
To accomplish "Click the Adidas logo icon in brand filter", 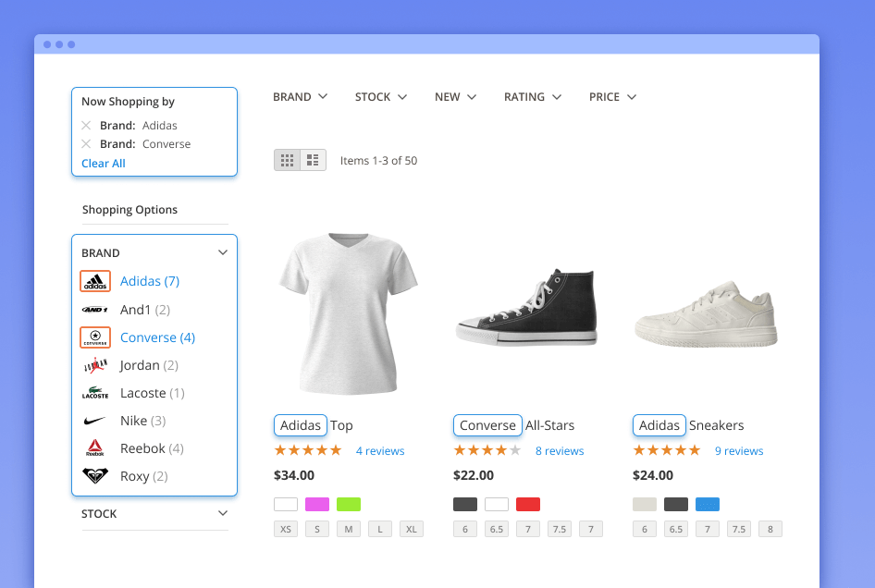I will (x=95, y=281).
